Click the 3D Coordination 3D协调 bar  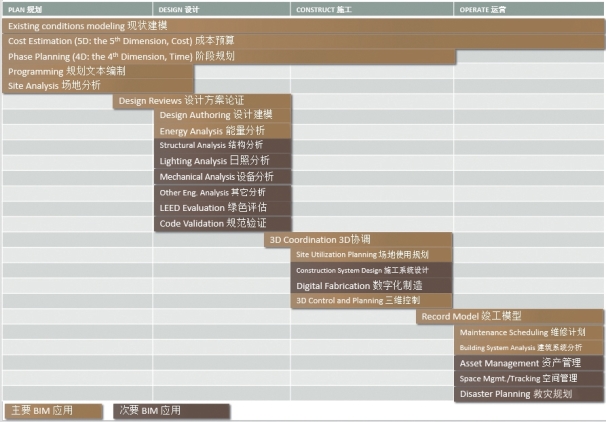(x=358, y=240)
